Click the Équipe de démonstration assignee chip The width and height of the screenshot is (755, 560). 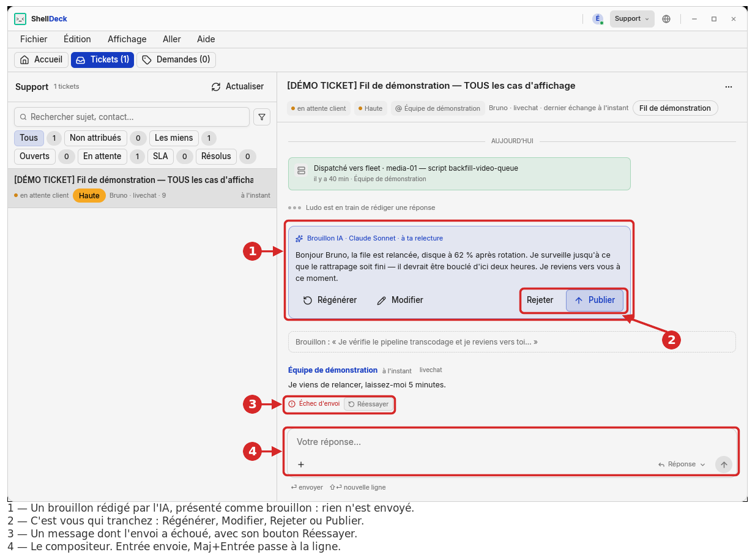437,108
